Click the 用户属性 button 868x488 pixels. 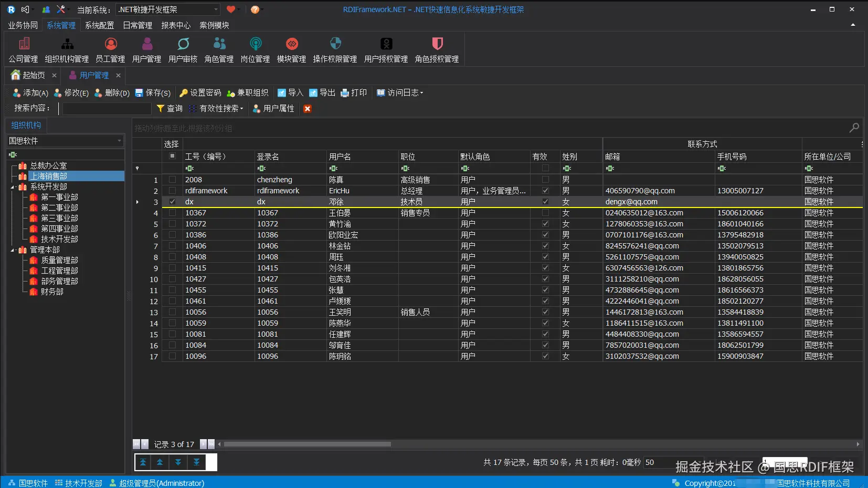click(x=273, y=109)
